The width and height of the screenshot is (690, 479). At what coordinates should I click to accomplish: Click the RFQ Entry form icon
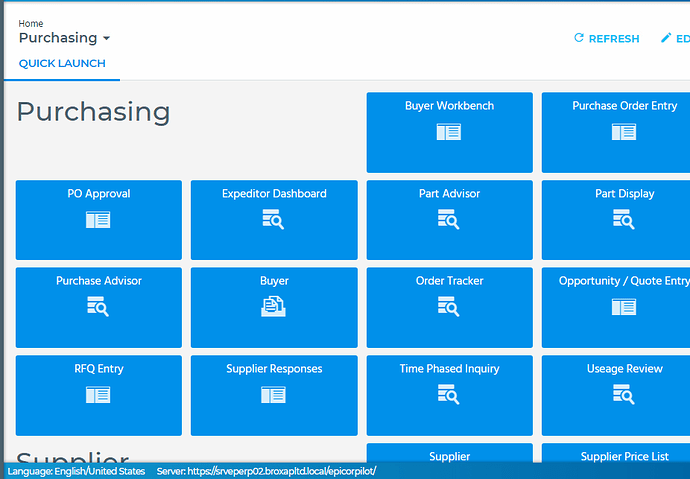pyautogui.click(x=98, y=395)
